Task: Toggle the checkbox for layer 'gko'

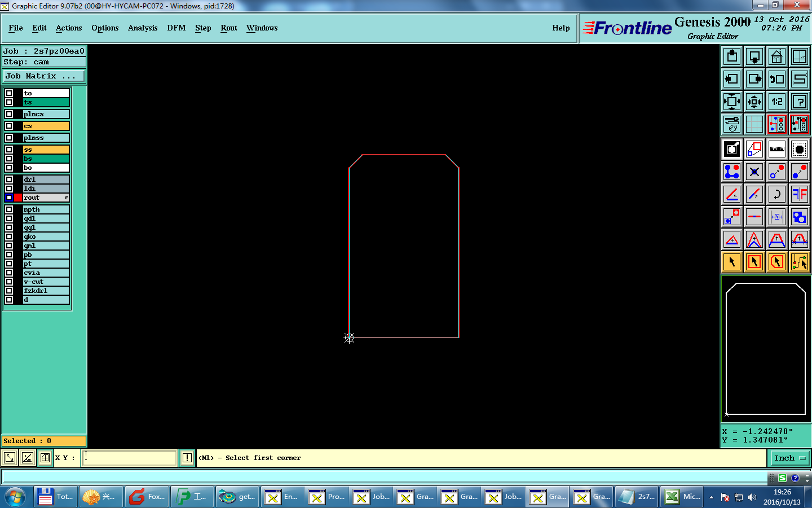Action: tap(9, 237)
